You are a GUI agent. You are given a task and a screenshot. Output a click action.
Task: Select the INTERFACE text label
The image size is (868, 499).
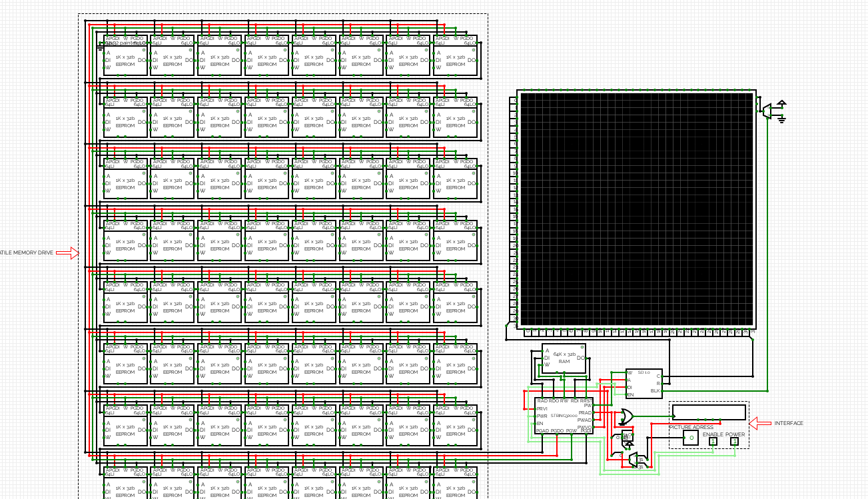click(x=789, y=423)
